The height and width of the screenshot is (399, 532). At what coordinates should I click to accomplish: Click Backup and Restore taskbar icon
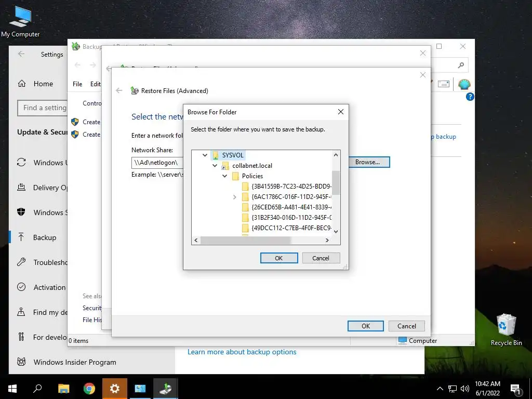pos(166,389)
